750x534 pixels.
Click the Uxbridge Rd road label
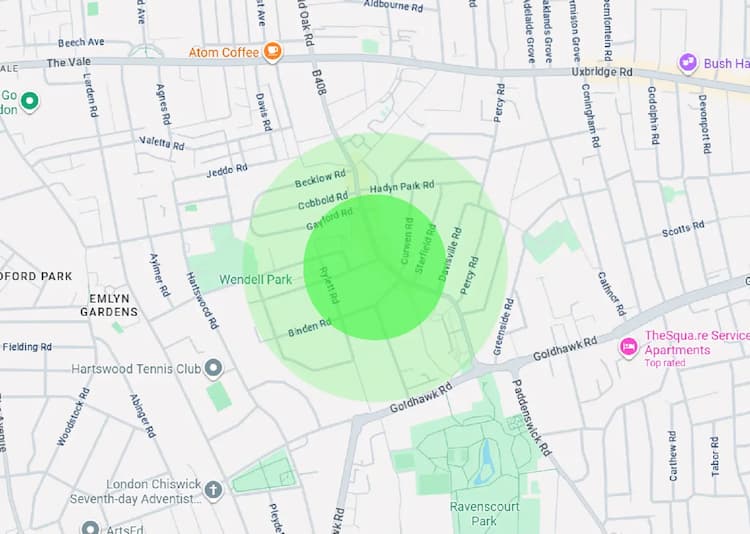click(x=602, y=72)
